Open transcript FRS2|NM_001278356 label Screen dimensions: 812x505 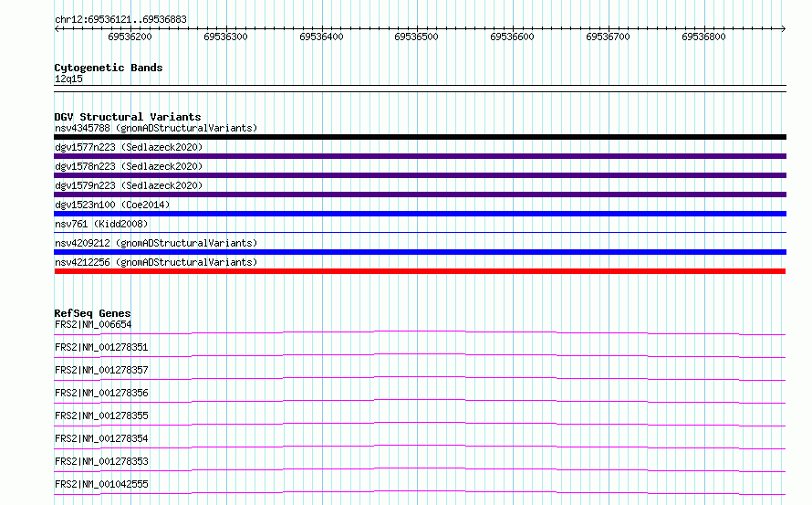(x=101, y=393)
